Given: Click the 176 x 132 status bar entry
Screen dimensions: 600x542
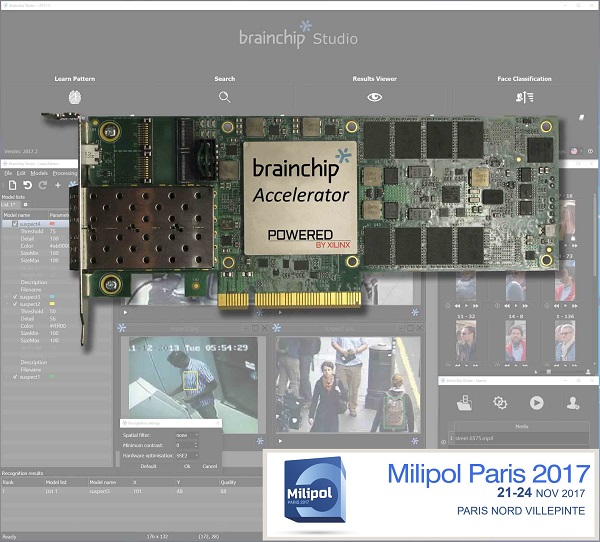Looking at the screenshot, I should click(157, 537).
